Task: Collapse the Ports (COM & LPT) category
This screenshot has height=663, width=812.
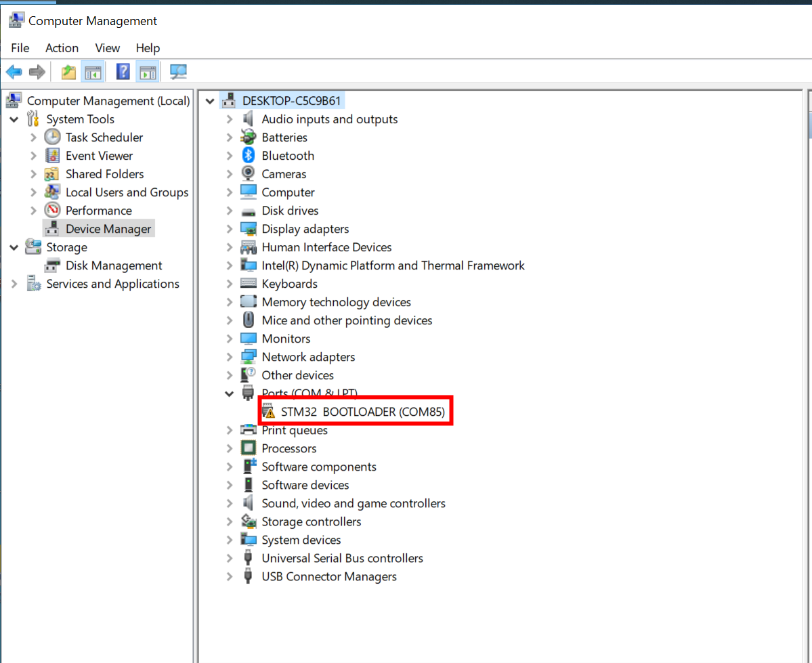Action: tap(229, 393)
